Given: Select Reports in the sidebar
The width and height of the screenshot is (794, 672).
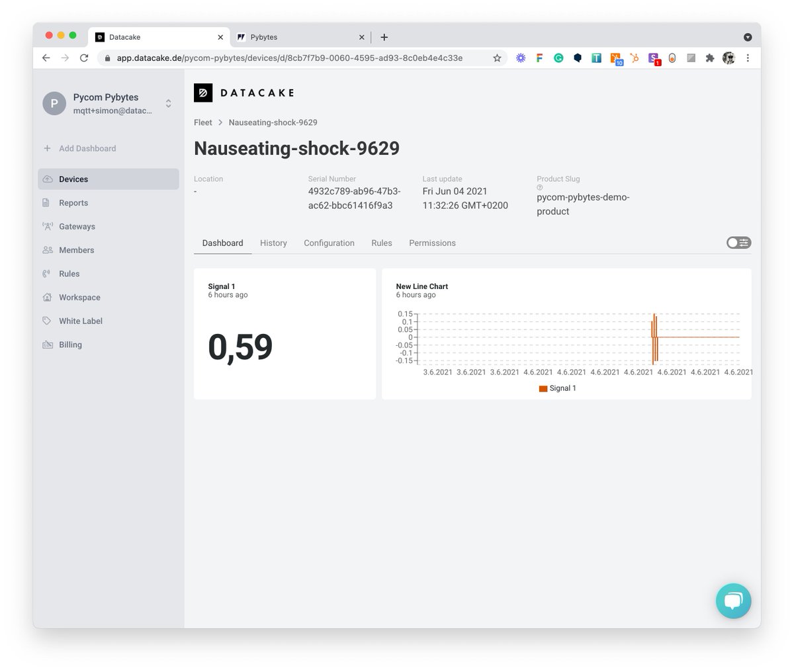Looking at the screenshot, I should pyautogui.click(x=73, y=202).
